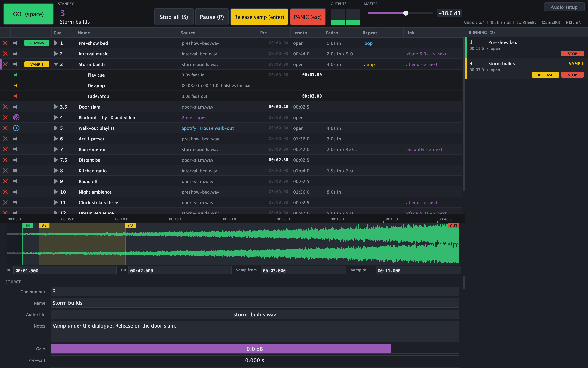The width and height of the screenshot is (588, 368).
Task: Expand cue 8 Kitchen radio
Action: click(56, 171)
